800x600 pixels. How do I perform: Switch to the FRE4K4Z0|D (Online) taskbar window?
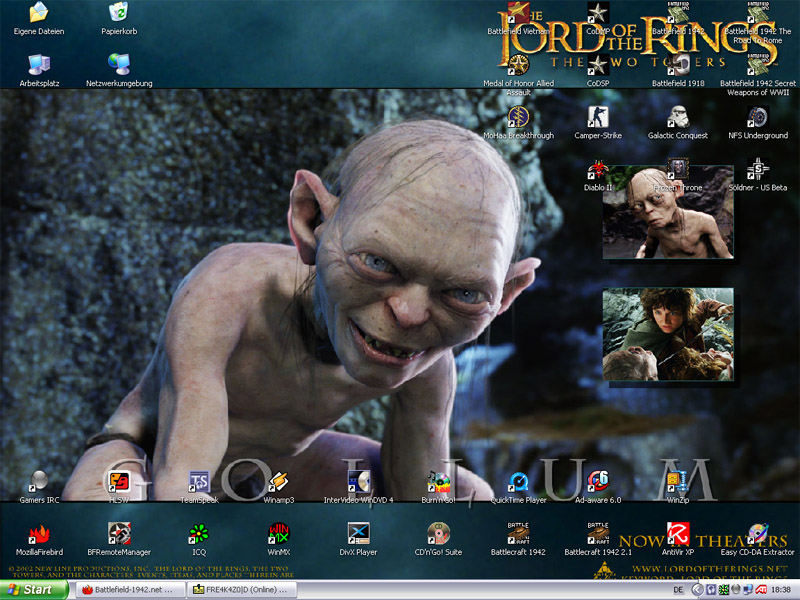pos(242,590)
